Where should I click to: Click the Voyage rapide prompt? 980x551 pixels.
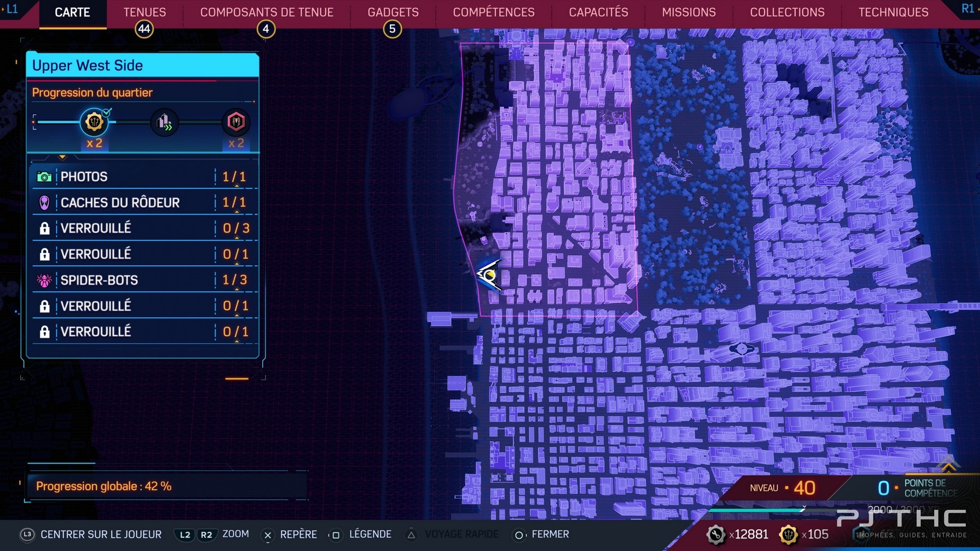(461, 534)
